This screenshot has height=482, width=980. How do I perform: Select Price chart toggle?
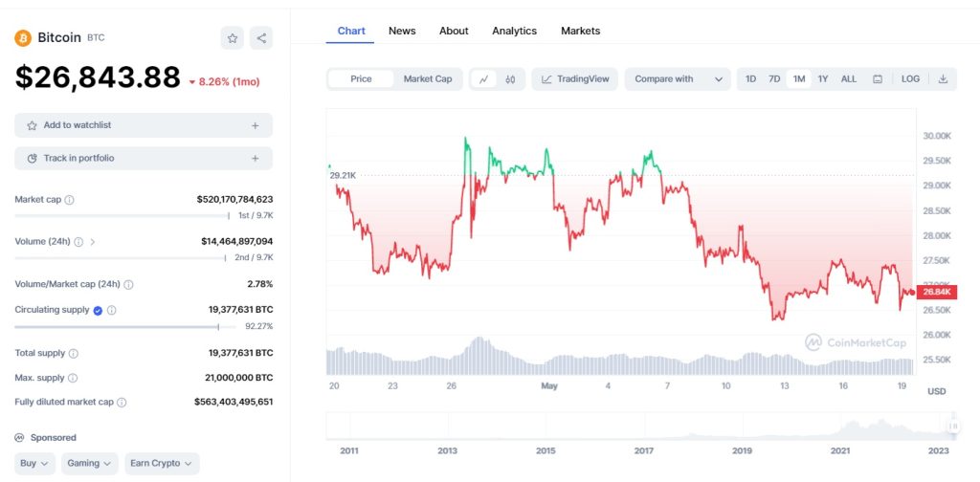click(x=361, y=79)
